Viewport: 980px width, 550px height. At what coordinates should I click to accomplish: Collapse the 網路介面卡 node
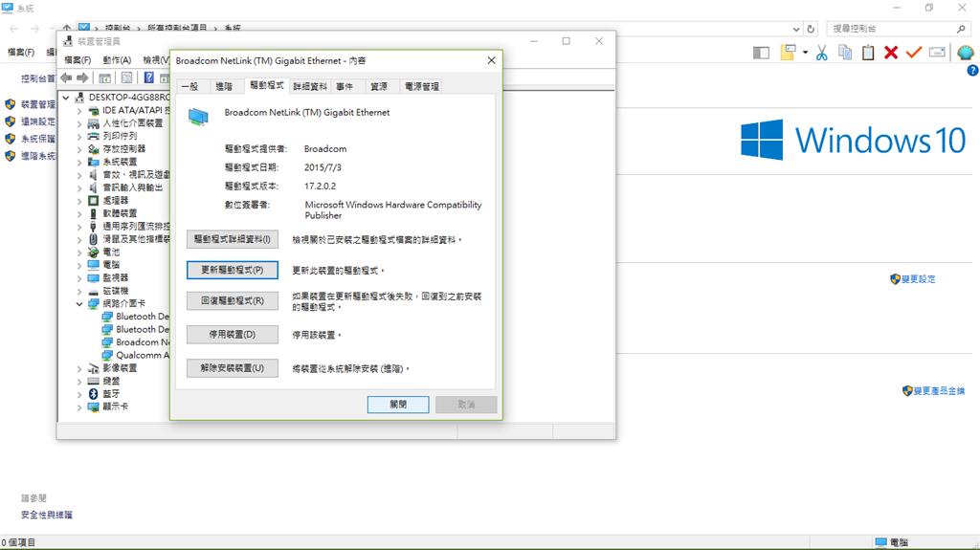(x=79, y=304)
